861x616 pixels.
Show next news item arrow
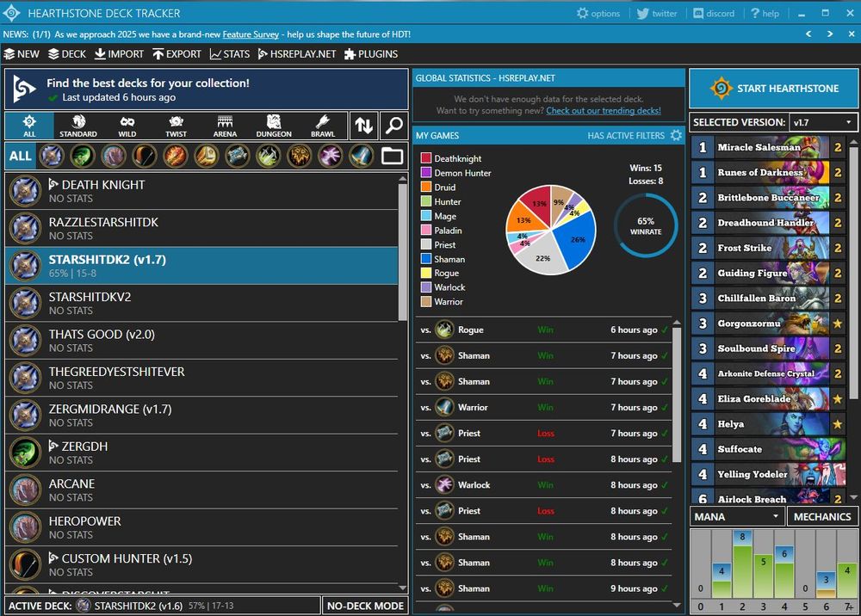(830, 34)
